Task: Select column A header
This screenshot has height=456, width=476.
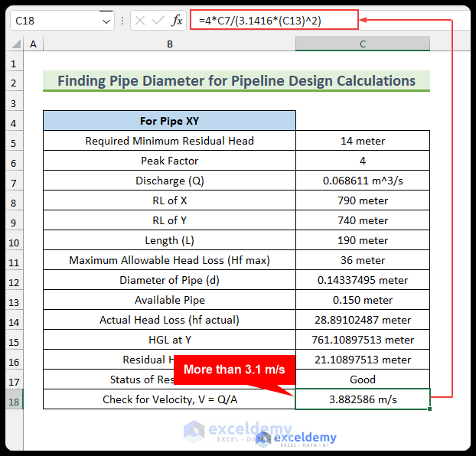Action: pyautogui.click(x=33, y=44)
